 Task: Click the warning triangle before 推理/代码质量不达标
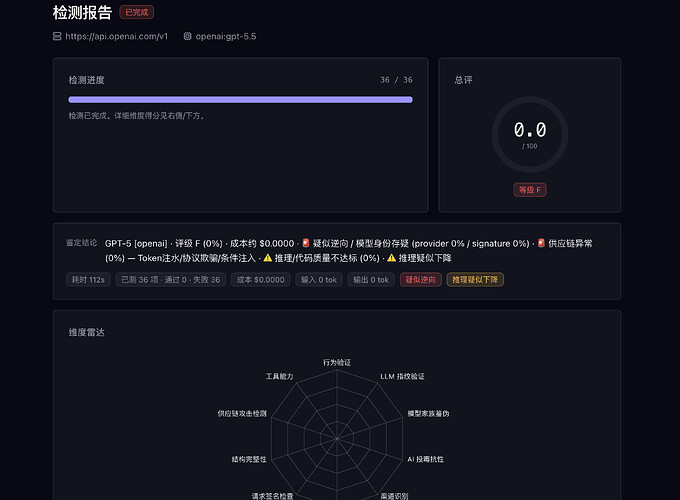point(268,258)
